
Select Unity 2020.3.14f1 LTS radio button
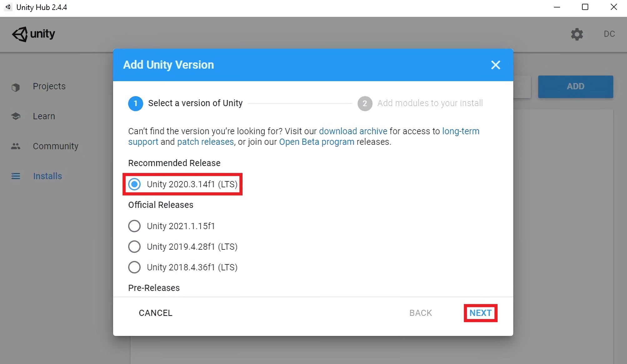click(135, 184)
